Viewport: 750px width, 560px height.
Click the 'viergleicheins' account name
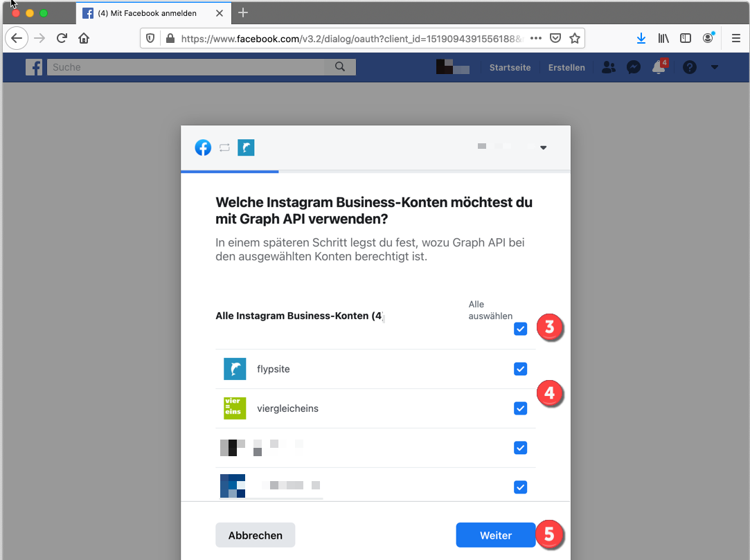[287, 408]
